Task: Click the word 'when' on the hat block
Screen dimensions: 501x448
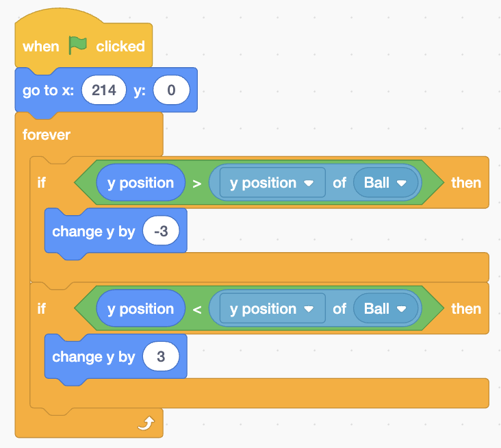Action: pyautogui.click(x=41, y=47)
